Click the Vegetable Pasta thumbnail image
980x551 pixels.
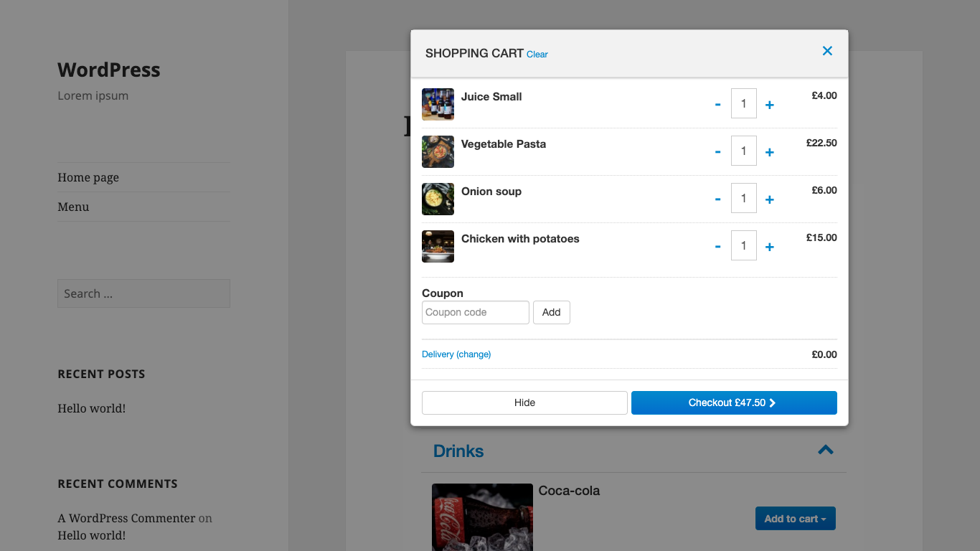438,151
